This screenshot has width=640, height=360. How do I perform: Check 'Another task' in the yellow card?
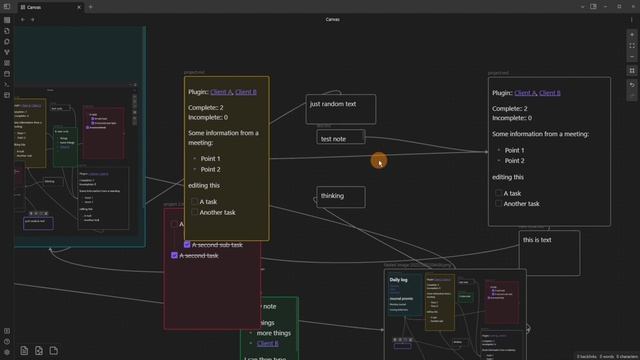(194, 212)
